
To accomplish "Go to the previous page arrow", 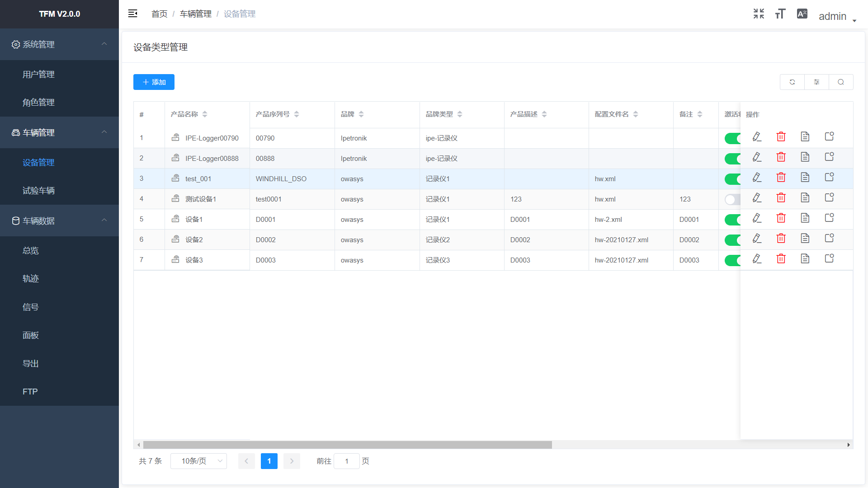I will 246,461.
